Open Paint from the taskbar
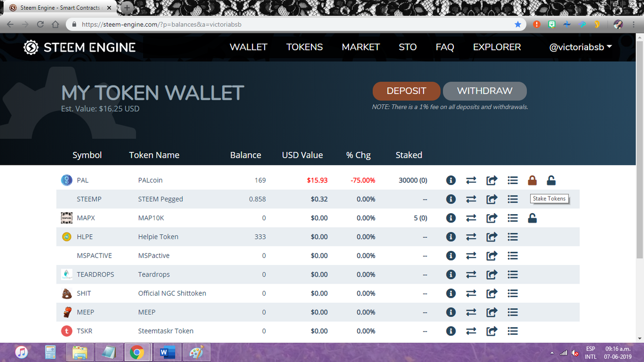This screenshot has width=644, height=362. click(x=195, y=352)
